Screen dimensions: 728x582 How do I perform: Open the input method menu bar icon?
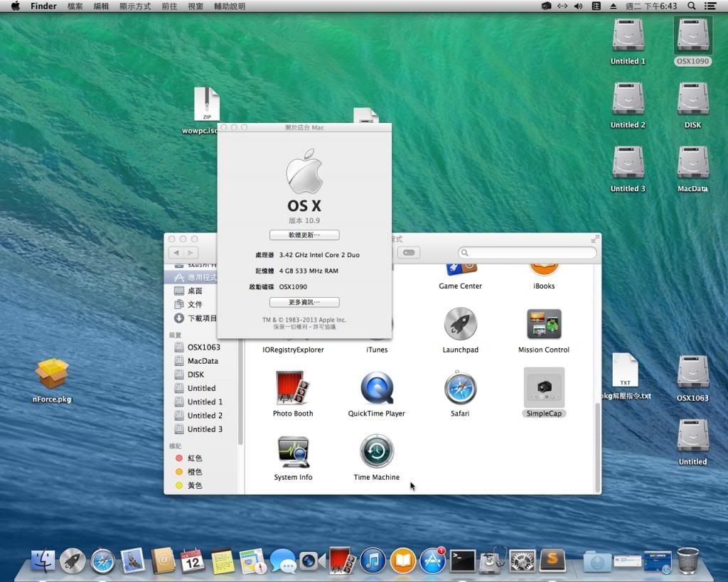596,6
